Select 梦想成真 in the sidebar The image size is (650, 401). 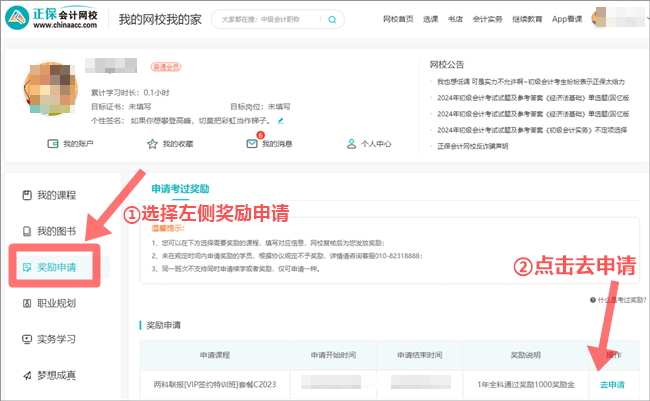49,375
